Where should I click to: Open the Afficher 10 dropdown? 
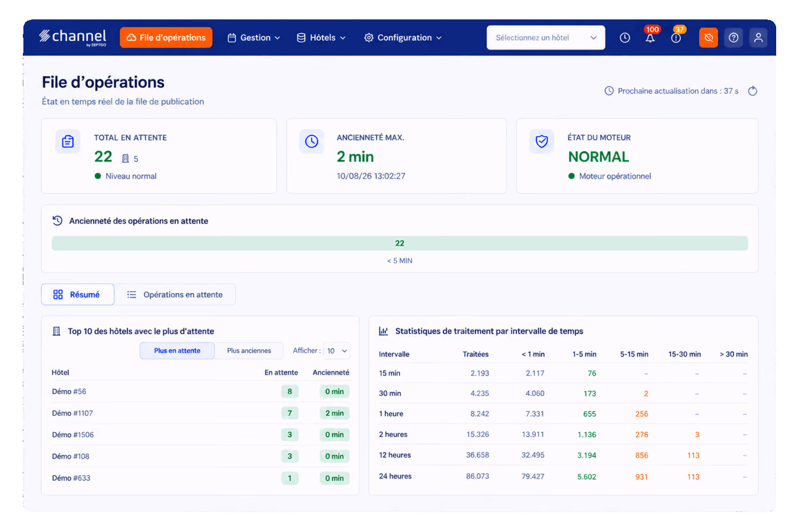pos(337,351)
